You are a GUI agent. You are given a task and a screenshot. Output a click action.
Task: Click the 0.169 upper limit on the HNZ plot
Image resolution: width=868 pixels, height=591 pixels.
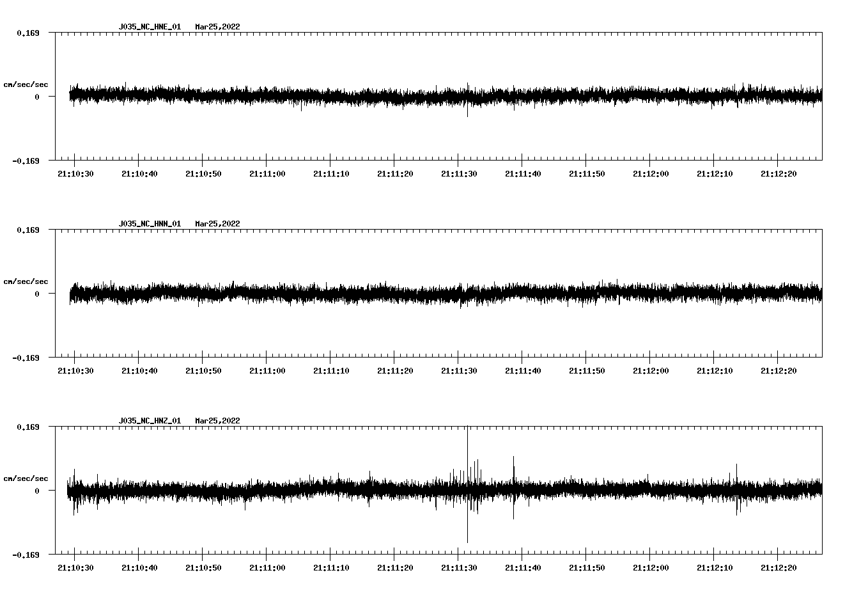tap(28, 427)
